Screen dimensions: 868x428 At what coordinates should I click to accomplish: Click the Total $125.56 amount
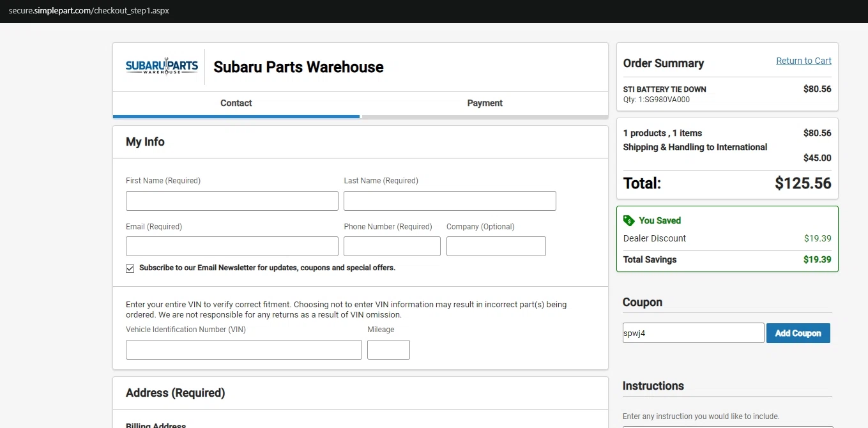(x=803, y=183)
